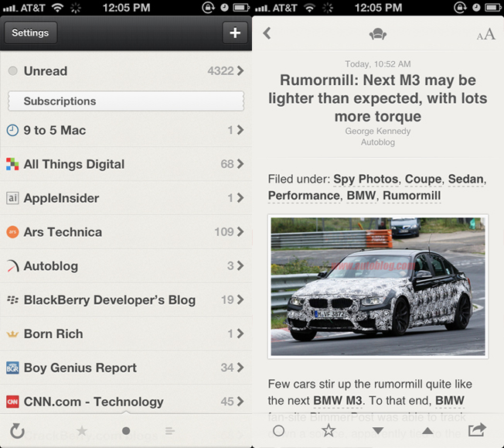Click the Autoblog swoosh icon

tap(13, 266)
